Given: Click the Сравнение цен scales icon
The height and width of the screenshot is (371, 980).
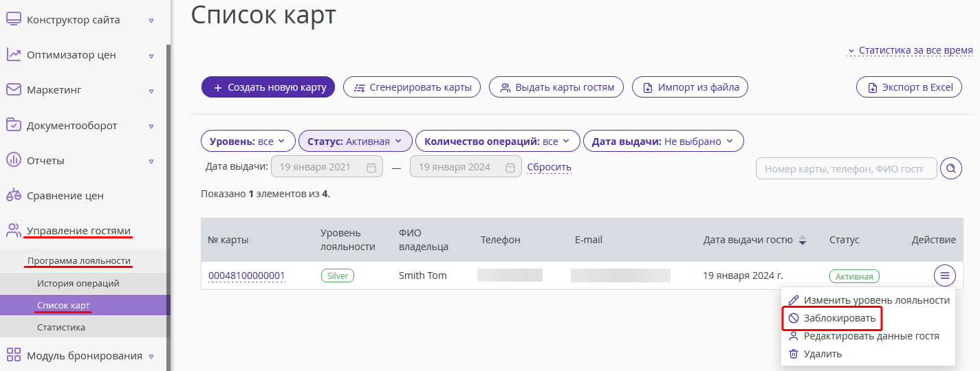Looking at the screenshot, I should (x=14, y=195).
